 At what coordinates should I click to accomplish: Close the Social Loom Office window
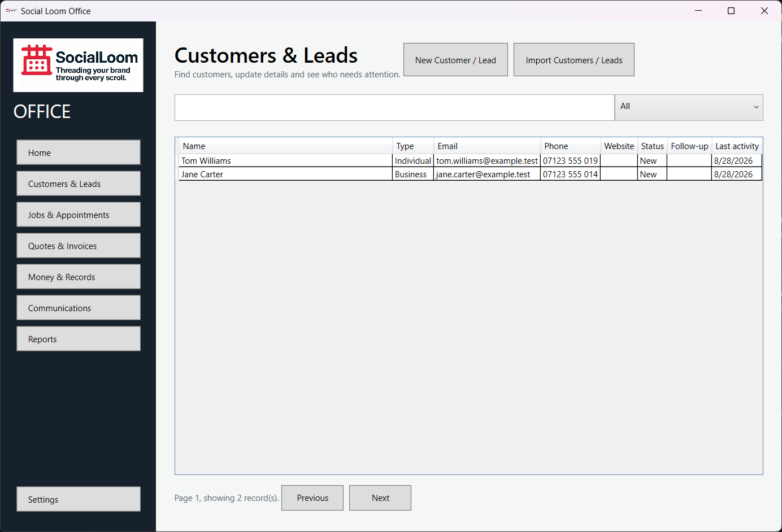pyautogui.click(x=764, y=11)
